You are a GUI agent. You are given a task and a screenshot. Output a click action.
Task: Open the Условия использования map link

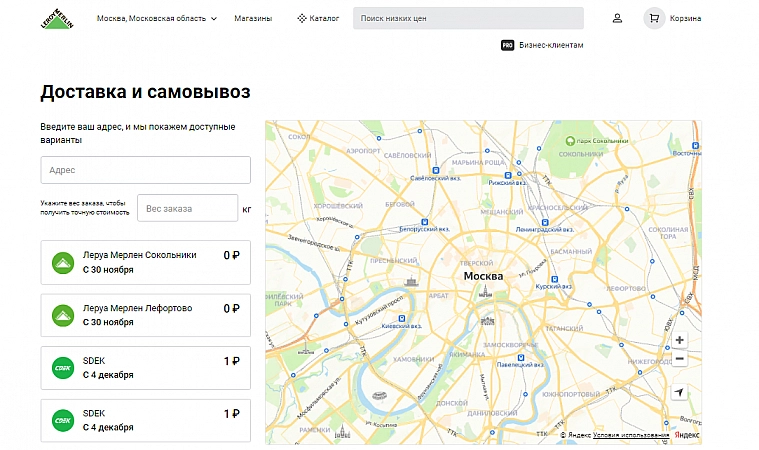(x=631, y=435)
